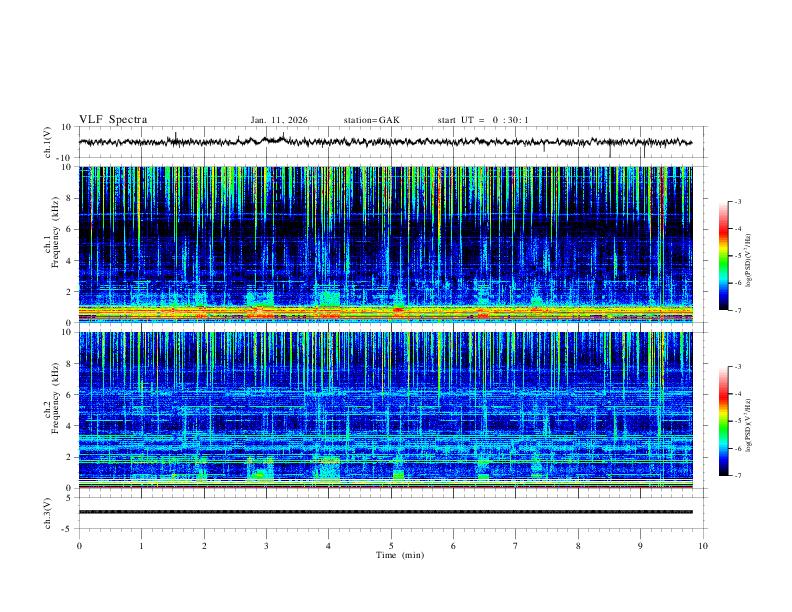Click the ch.1 spectrogram panel
The height and width of the screenshot is (612, 792).
tap(386, 244)
